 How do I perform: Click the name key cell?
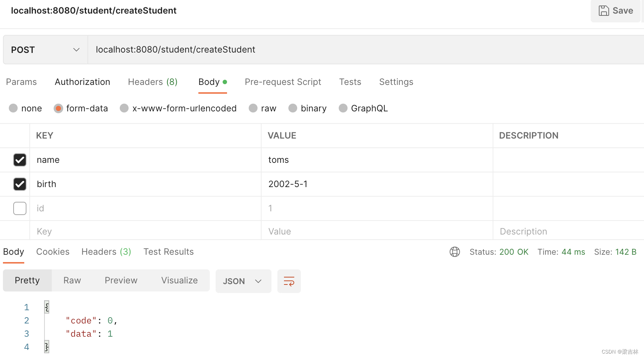click(145, 160)
